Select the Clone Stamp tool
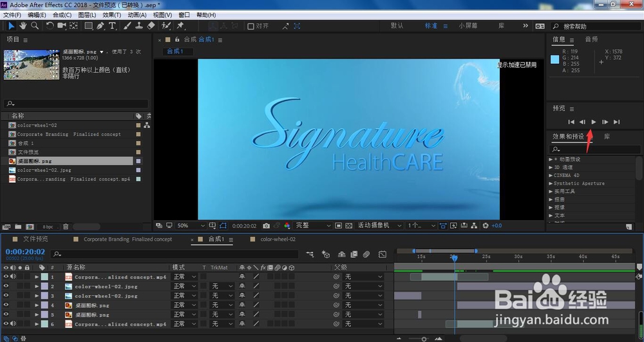The image size is (644, 342). tap(139, 26)
